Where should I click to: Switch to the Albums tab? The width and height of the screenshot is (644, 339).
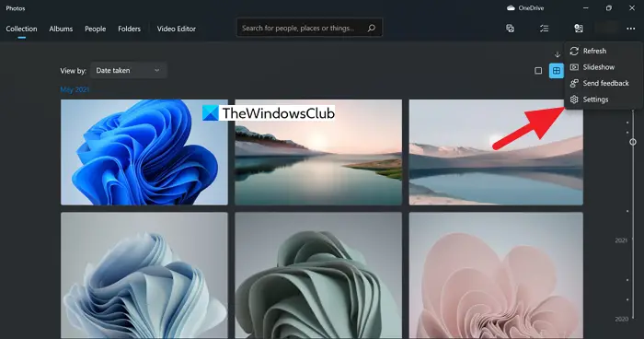tap(61, 29)
